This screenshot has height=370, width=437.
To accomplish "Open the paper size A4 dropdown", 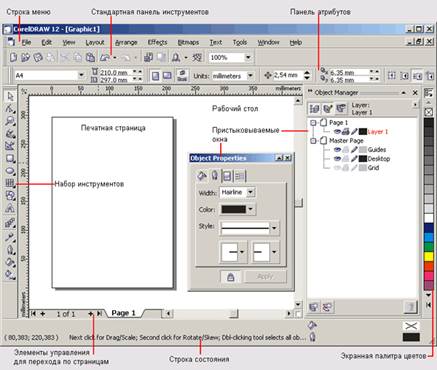I will coord(81,75).
